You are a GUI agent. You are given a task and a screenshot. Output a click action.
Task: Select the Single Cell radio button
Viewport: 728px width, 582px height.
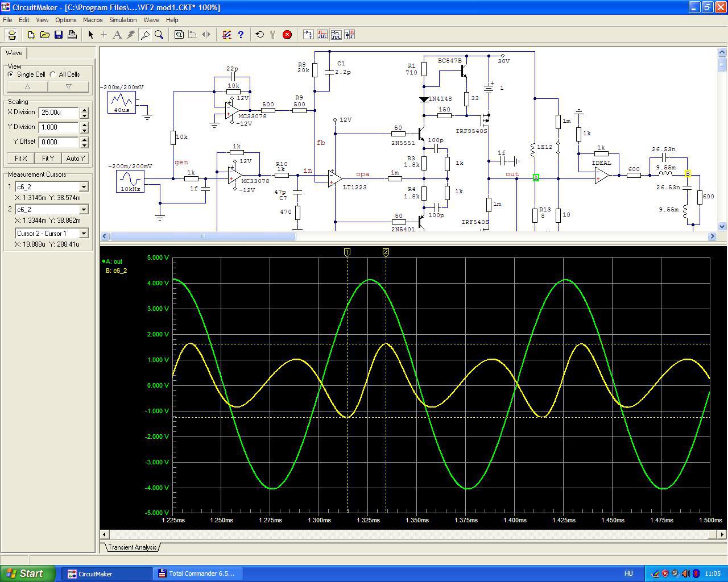(x=11, y=74)
